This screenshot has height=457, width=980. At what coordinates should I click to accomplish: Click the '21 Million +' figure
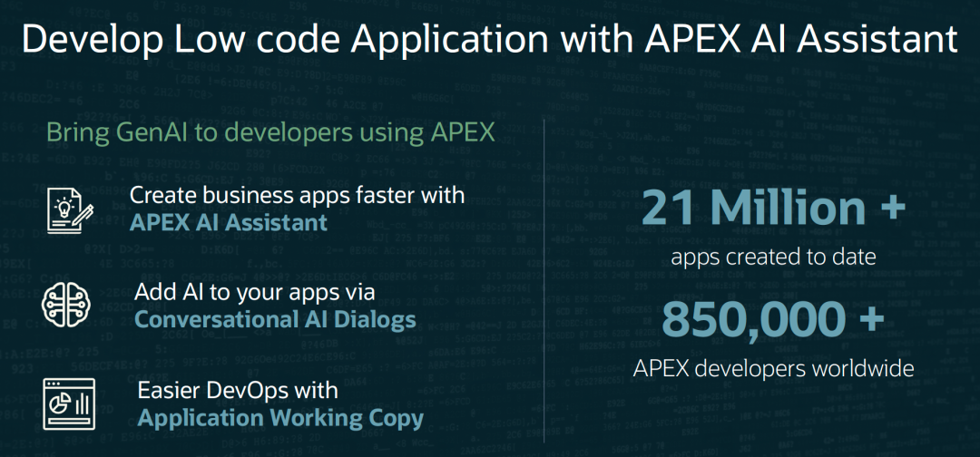point(773,208)
